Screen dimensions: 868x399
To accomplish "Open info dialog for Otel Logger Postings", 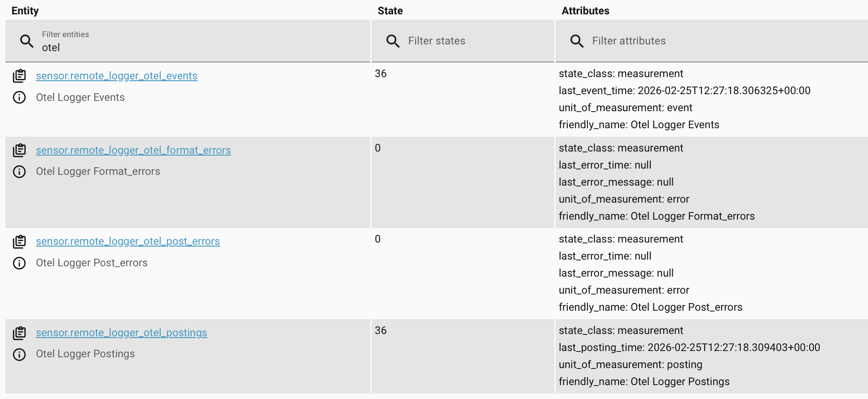I will (19, 355).
